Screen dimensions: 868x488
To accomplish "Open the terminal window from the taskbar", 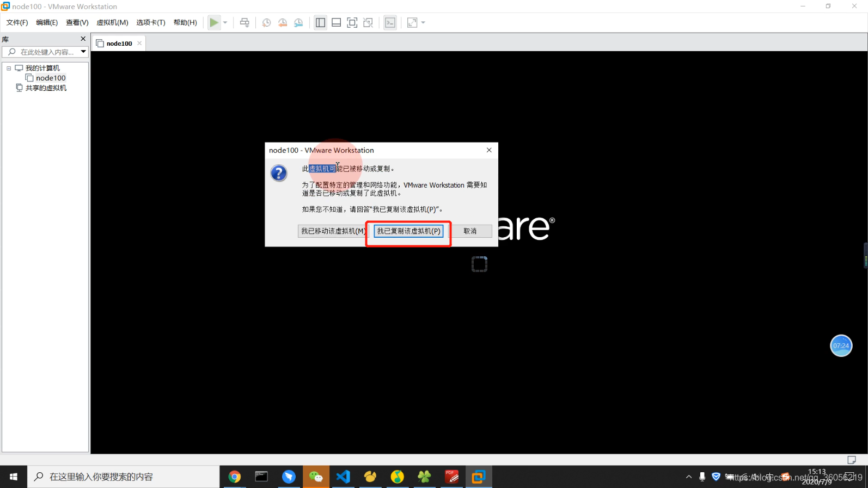I will click(261, 477).
